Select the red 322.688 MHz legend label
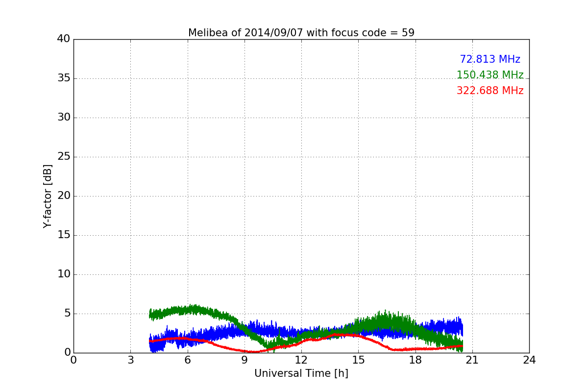Screen dimensions: 588x392 coord(490,91)
